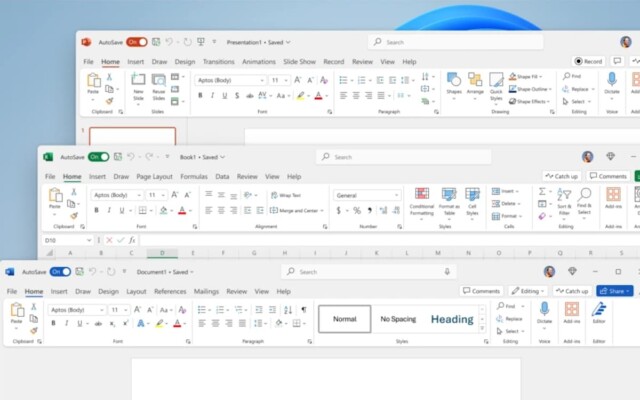Click the Record button in PowerPoint
The image size is (640, 400).
click(588, 61)
